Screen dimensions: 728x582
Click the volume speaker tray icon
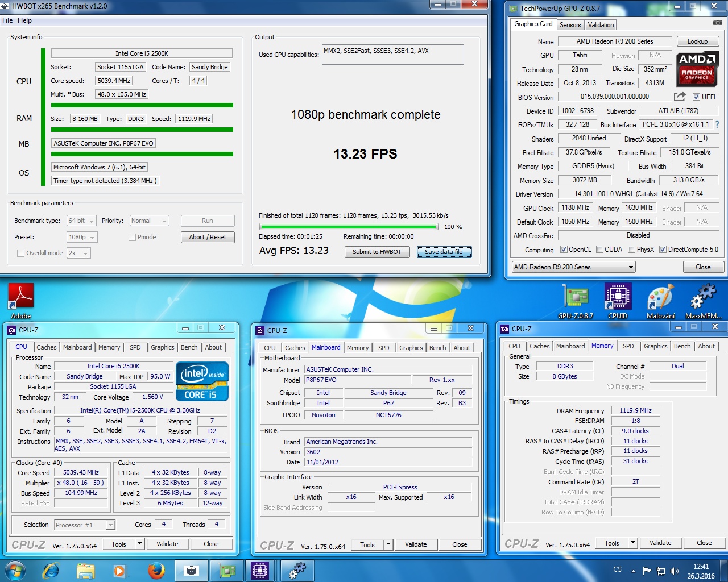[x=674, y=571]
